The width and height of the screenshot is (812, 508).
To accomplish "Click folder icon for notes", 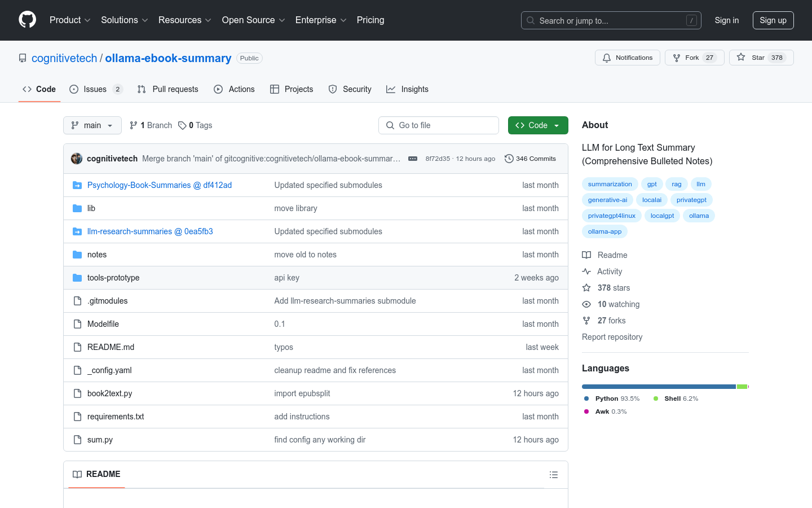I will pyautogui.click(x=77, y=255).
